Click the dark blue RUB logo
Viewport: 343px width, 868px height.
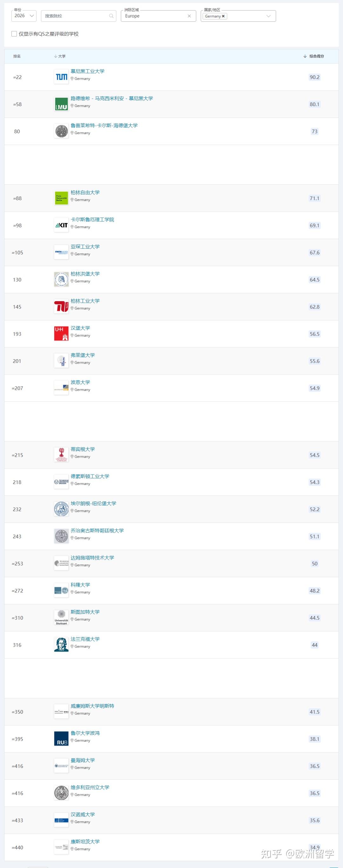click(x=61, y=739)
